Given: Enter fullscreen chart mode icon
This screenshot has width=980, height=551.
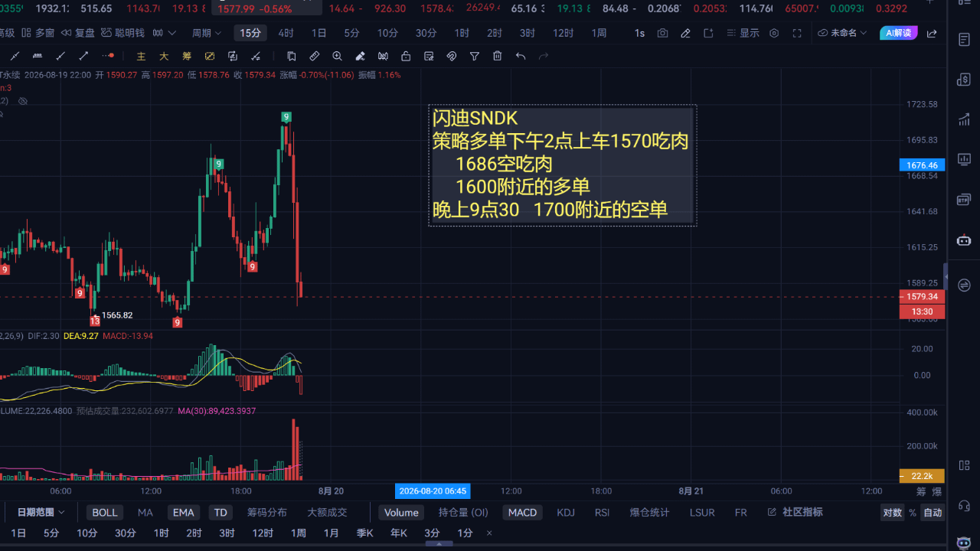Looking at the screenshot, I should [797, 34].
